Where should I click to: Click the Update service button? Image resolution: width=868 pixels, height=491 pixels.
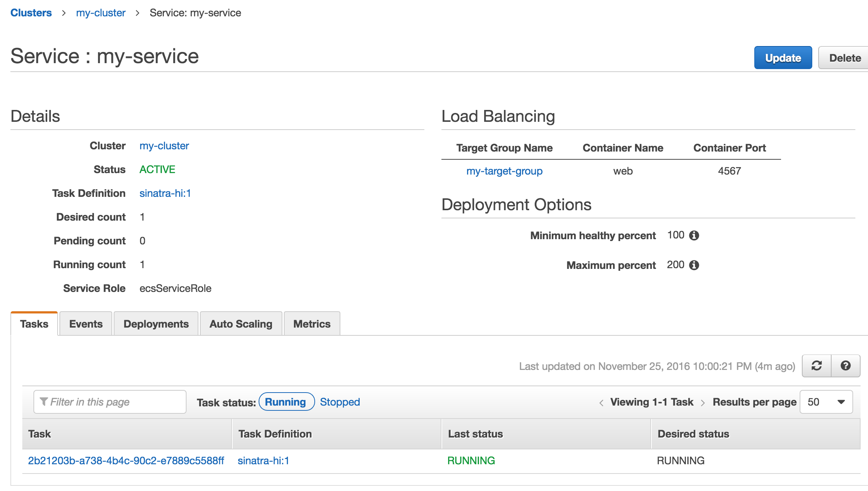[x=783, y=58]
